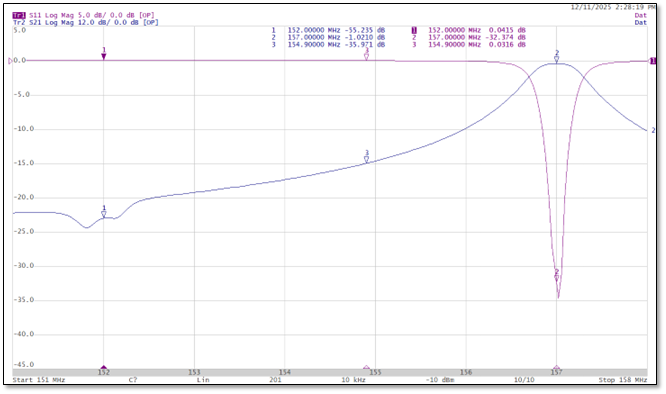Image resolution: width=666 pixels, height=394 pixels.
Task: Click the active marker triangle on the axis at 152
Action: coord(104,367)
